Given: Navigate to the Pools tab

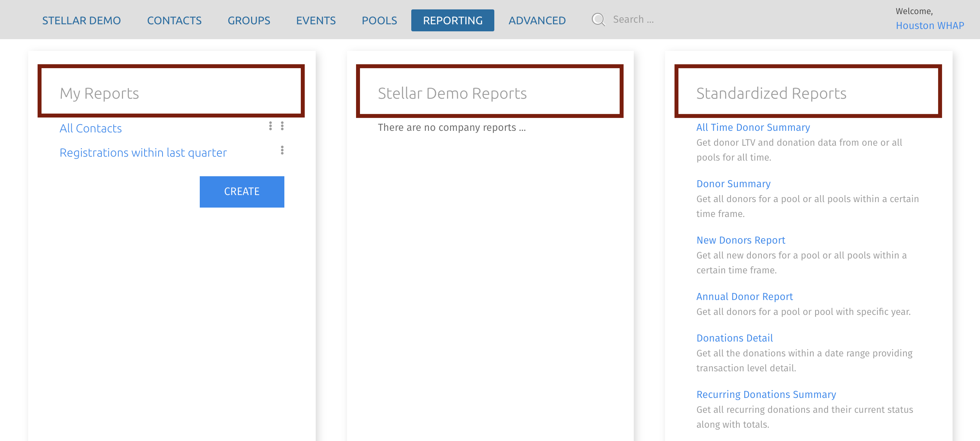Looking at the screenshot, I should click(379, 20).
